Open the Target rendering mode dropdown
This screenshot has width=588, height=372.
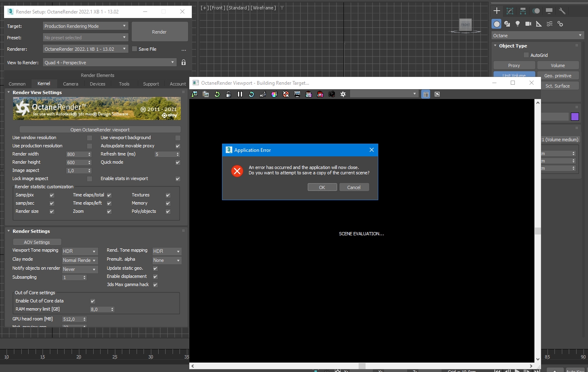85,26
